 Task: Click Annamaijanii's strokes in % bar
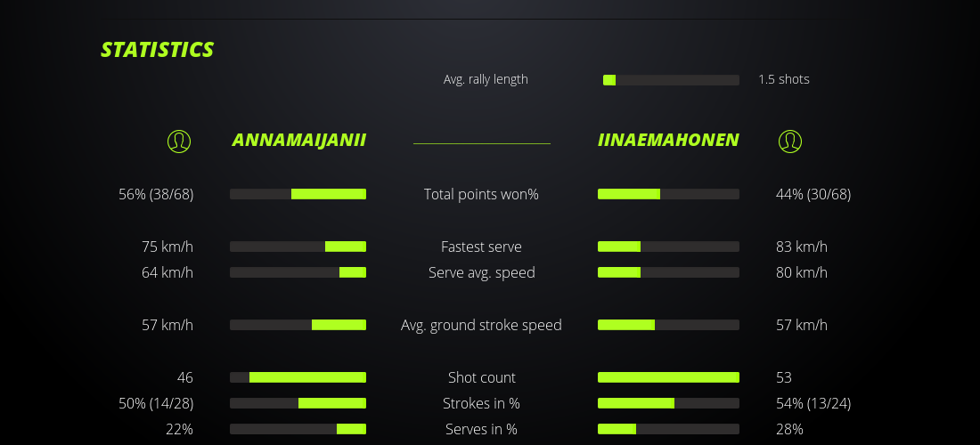(298, 403)
